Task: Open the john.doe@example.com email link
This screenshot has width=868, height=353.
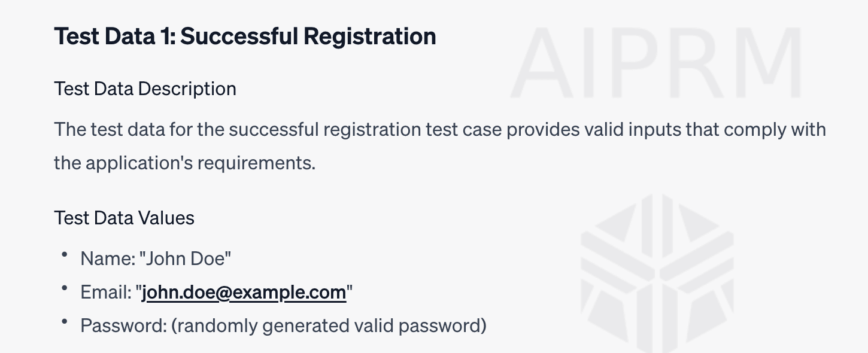Action: [244, 293]
